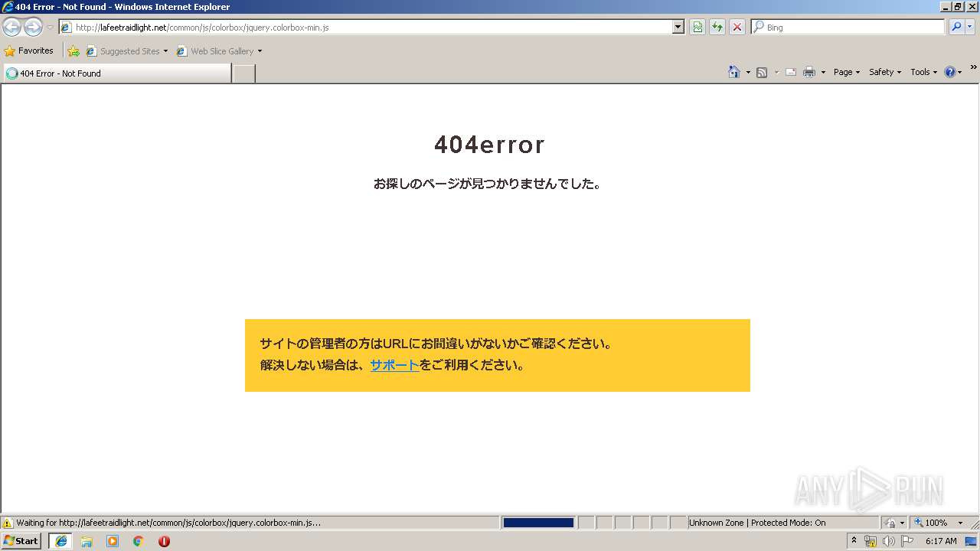
Task: Click the network tray icon
Action: (x=871, y=541)
